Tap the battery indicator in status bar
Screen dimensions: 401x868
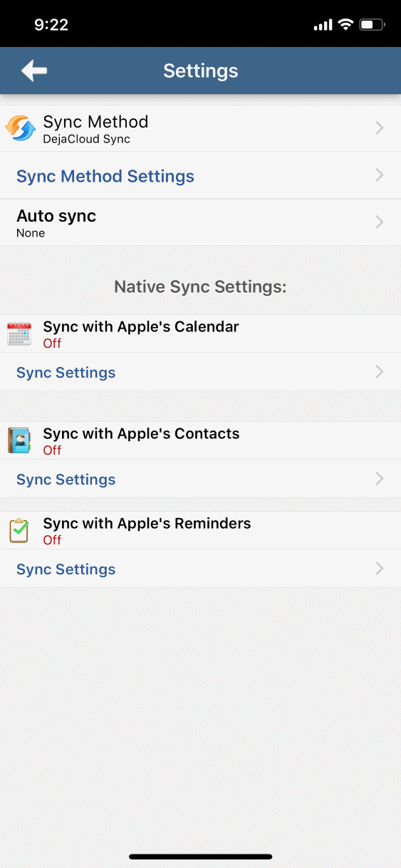tap(373, 25)
